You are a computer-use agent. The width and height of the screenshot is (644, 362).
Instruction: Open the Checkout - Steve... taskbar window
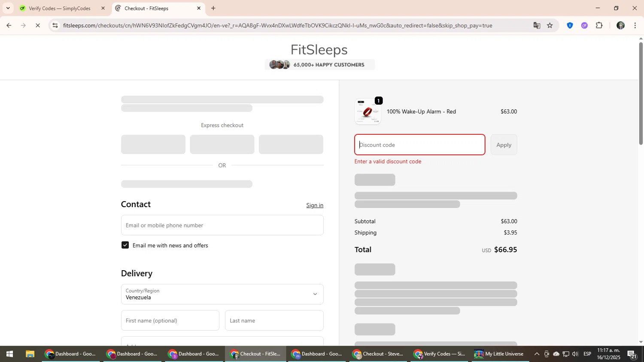pos(378,354)
